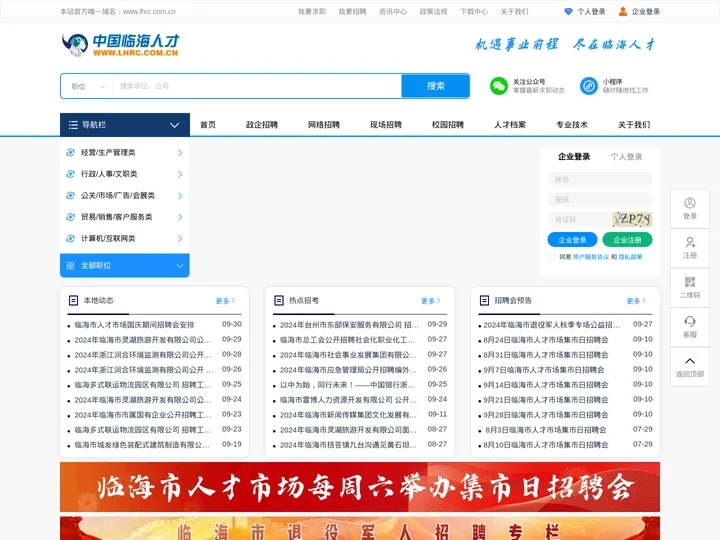720x540 pixels.
Task: Expand 公关/市场/广告/会展类 arrow
Action: tap(180, 196)
